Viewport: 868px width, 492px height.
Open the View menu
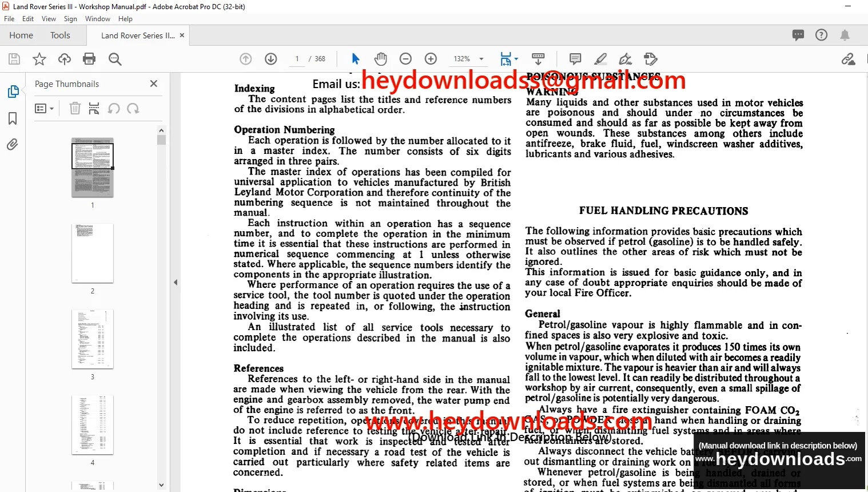[x=49, y=19]
